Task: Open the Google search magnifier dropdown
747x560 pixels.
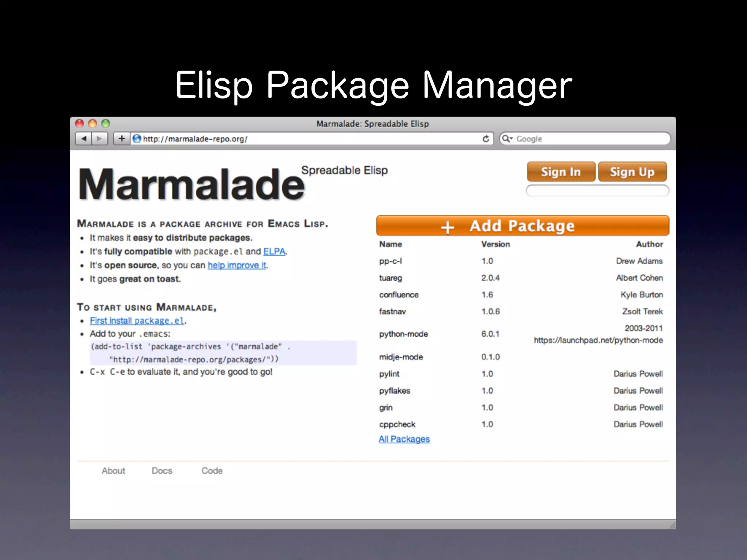Action: pyautogui.click(x=507, y=139)
